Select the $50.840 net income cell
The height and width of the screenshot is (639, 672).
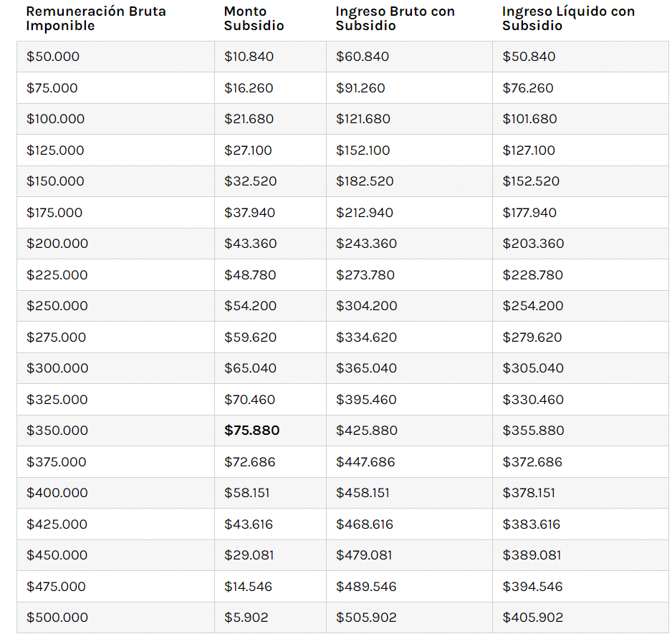pyautogui.click(x=529, y=57)
